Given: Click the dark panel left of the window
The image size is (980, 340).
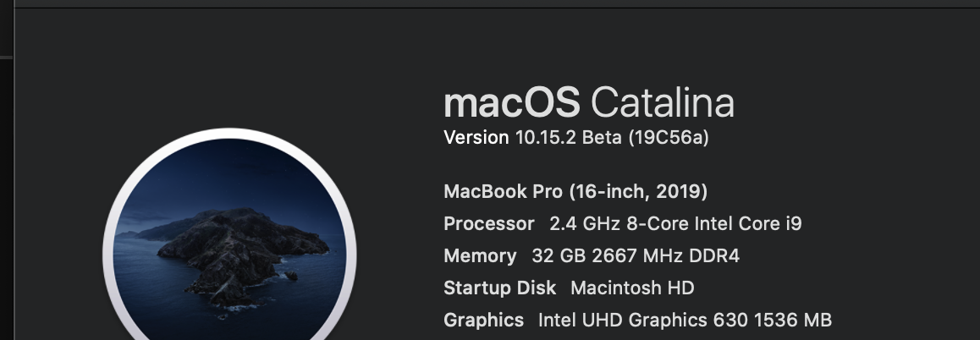Looking at the screenshot, I should click(x=6, y=200).
